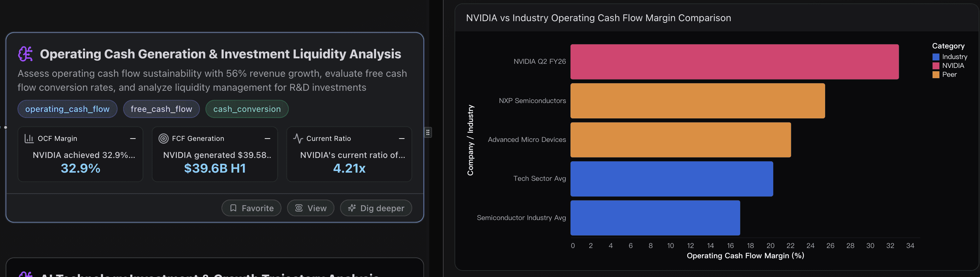The width and height of the screenshot is (980, 277).
Task: Collapse the OCF Margin card
Action: click(133, 138)
